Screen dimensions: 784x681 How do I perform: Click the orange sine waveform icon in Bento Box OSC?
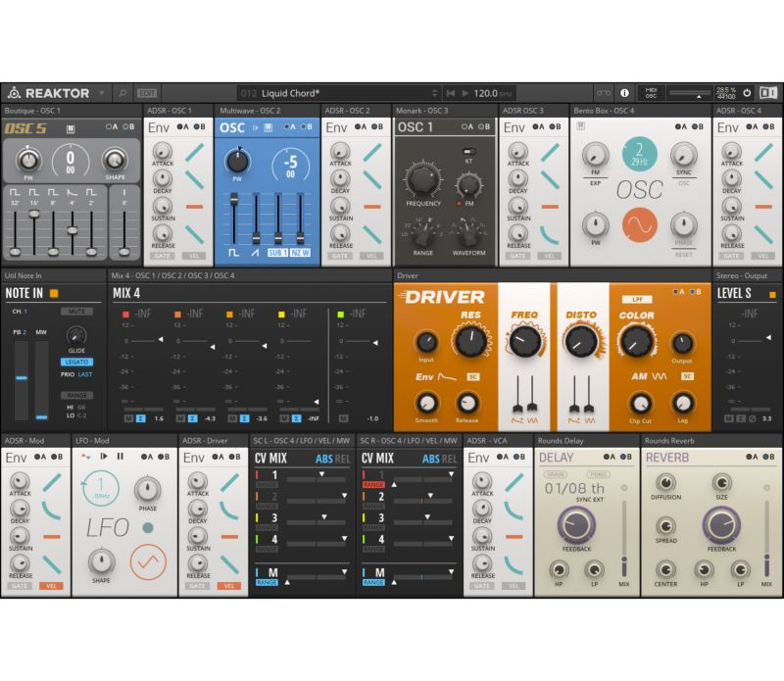pos(641,225)
